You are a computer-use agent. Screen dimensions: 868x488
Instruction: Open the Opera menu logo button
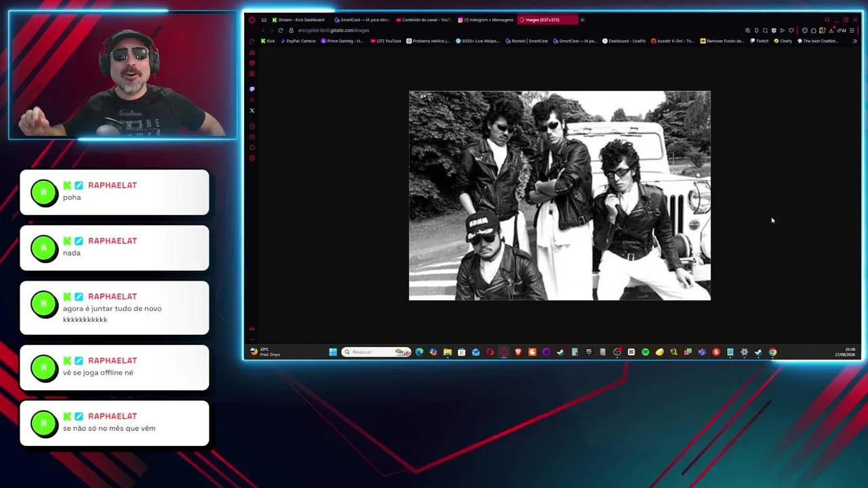point(252,20)
